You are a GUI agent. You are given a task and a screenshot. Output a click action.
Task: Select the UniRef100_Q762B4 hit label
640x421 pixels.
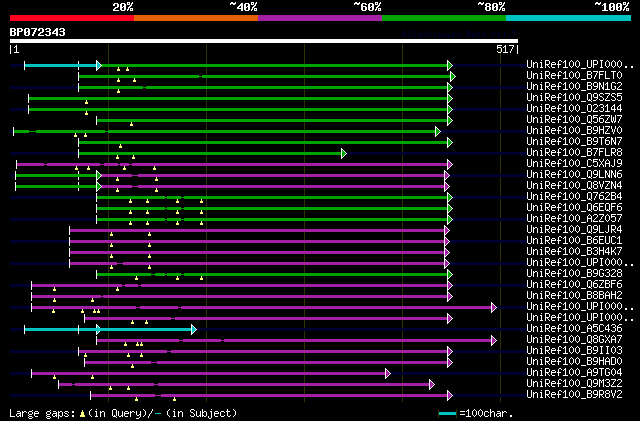pos(574,197)
